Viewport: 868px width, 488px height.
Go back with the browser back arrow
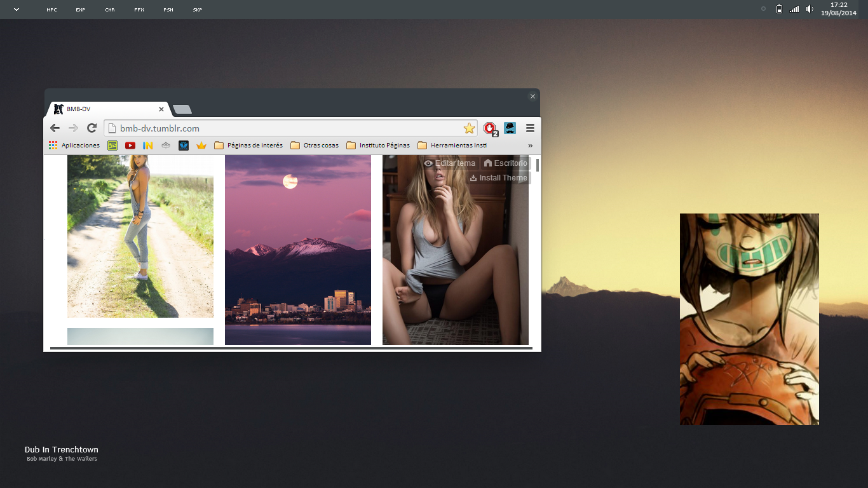click(55, 128)
